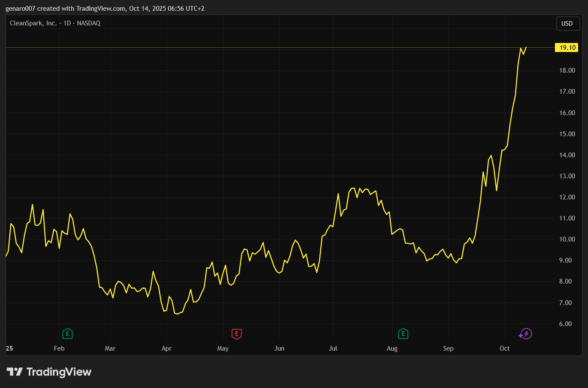Click the Jul label on the time axis
588x388 pixels.
[x=333, y=348]
